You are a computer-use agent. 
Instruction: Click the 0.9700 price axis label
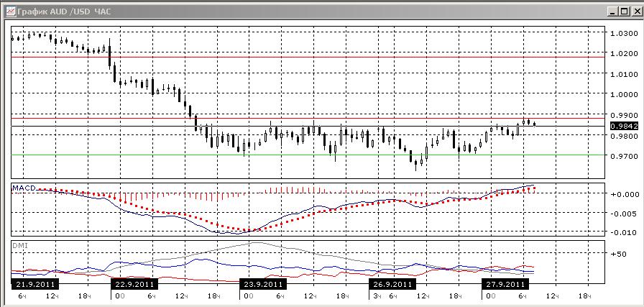coord(625,156)
